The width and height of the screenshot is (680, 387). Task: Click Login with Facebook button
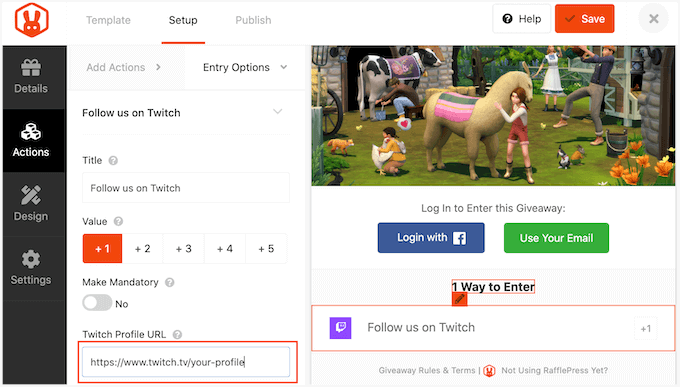pyautogui.click(x=431, y=238)
